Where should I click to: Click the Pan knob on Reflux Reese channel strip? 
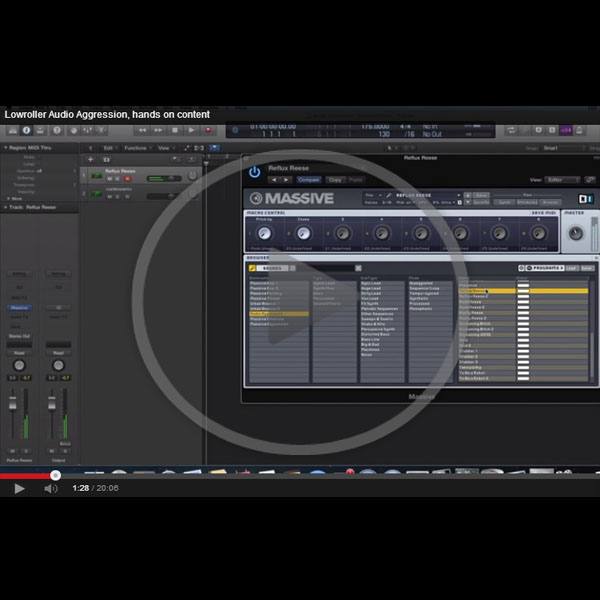pyautogui.click(x=19, y=365)
